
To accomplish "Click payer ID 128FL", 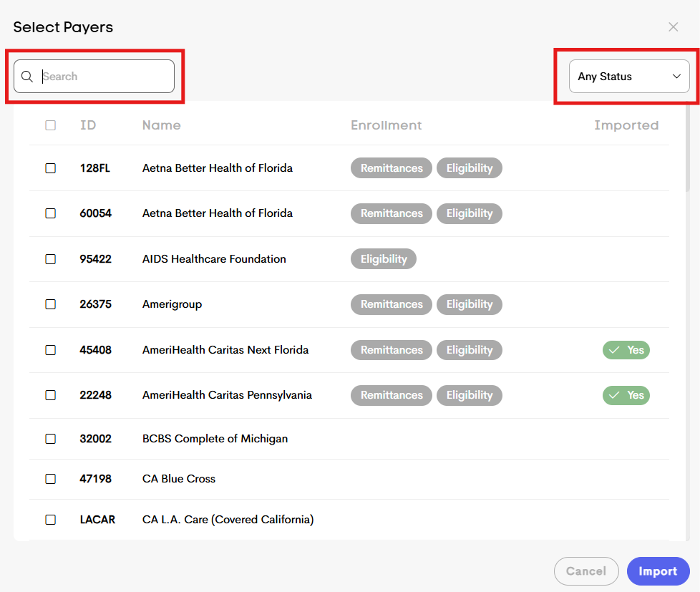I will point(95,168).
